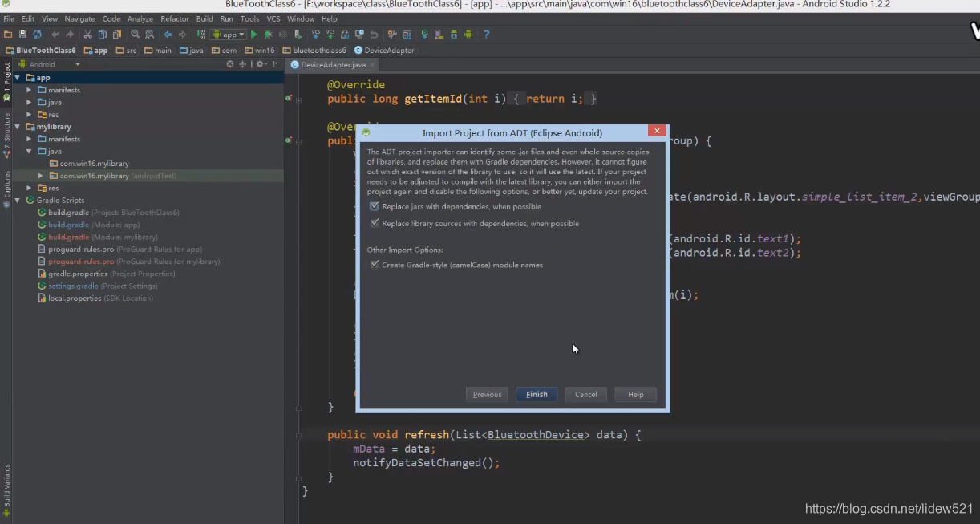Open the Structure side tool window tab
980x524 pixels.
point(6,135)
